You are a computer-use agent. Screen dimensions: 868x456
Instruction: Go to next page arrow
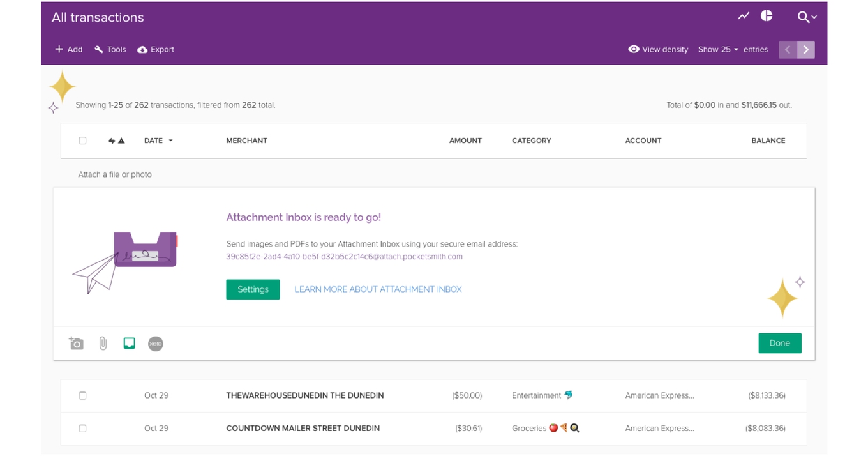(806, 50)
